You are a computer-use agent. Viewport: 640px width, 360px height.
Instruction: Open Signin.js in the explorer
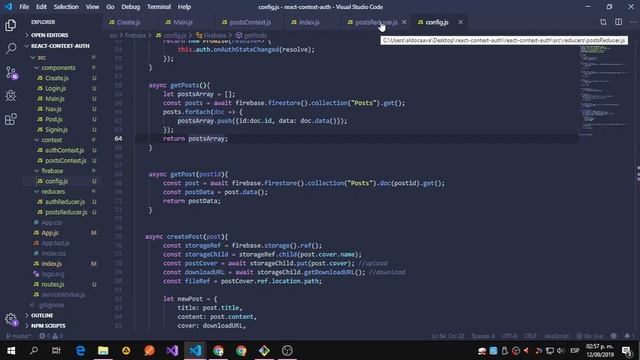click(x=61, y=130)
